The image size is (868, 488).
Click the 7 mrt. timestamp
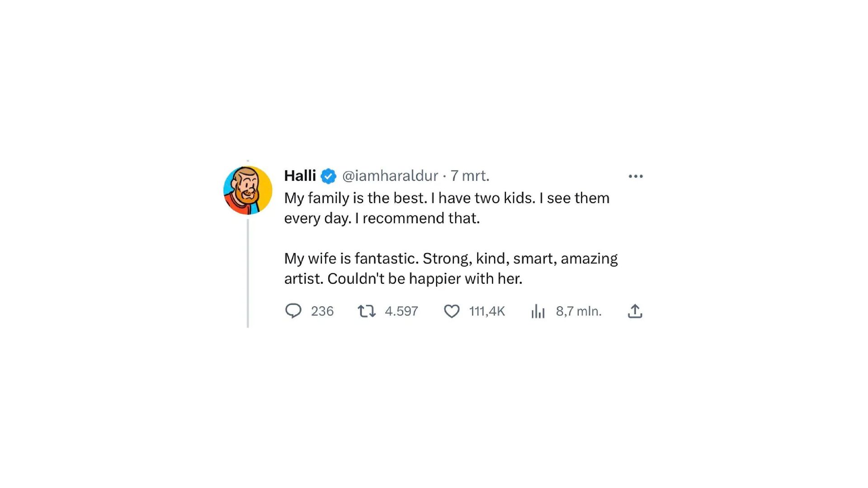click(x=470, y=176)
